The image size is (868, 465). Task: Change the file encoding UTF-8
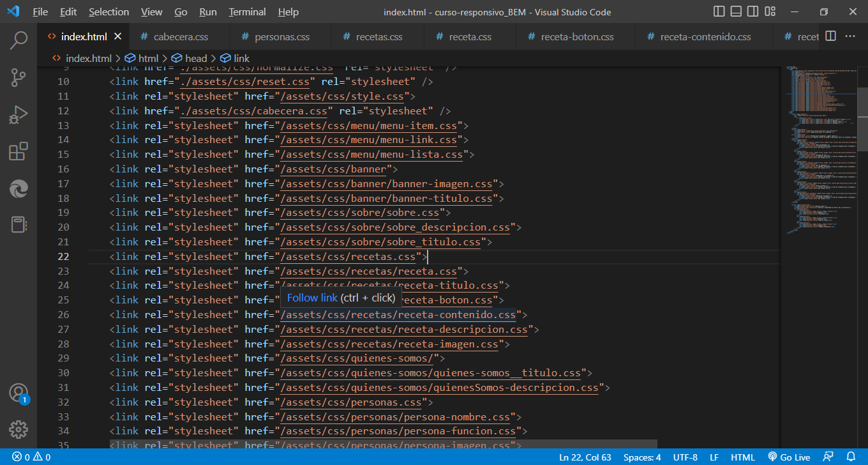685,457
